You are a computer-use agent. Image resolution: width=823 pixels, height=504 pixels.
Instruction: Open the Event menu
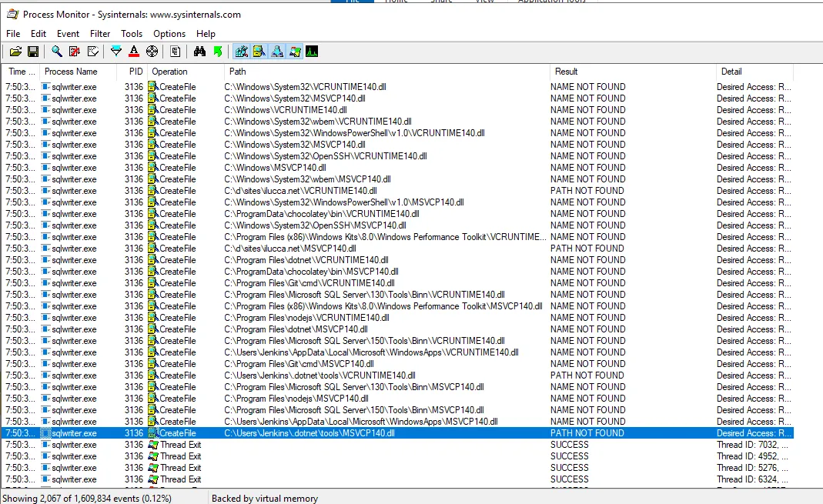coord(69,34)
